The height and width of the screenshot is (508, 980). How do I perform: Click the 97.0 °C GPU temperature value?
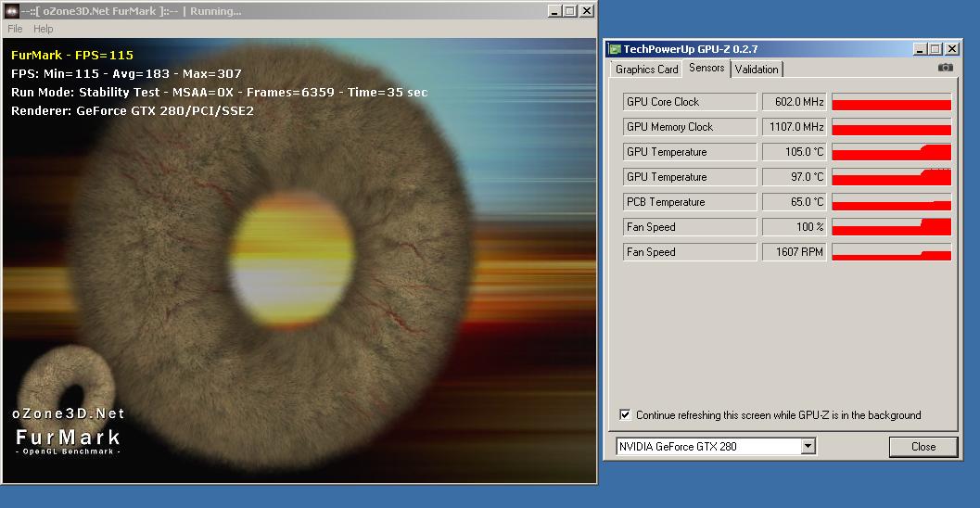pos(795,177)
